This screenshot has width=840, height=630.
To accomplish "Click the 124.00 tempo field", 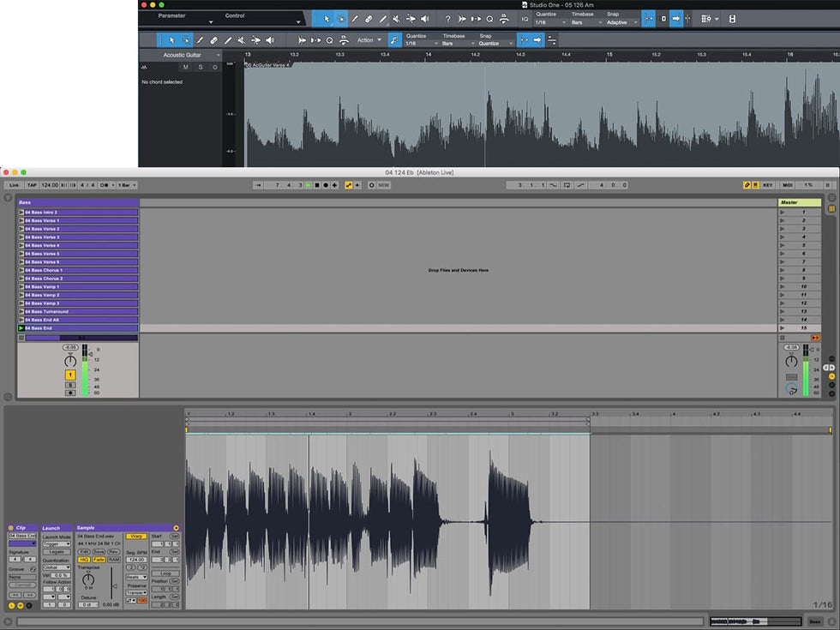I will pos(51,185).
